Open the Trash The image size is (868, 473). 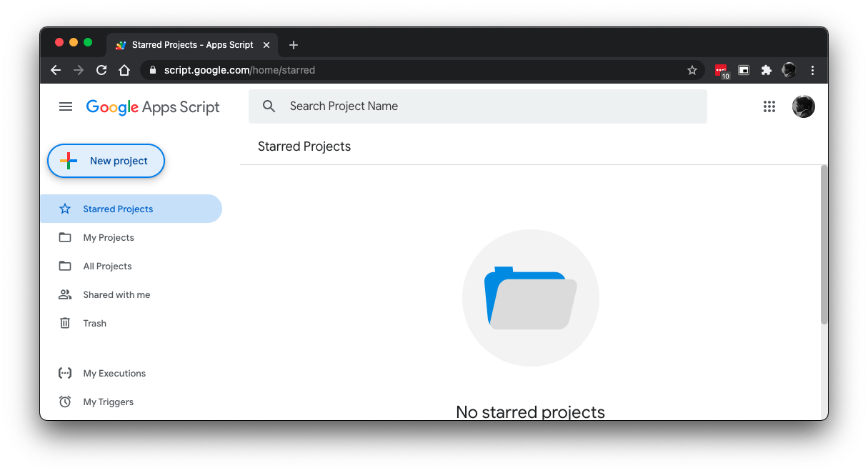click(94, 323)
